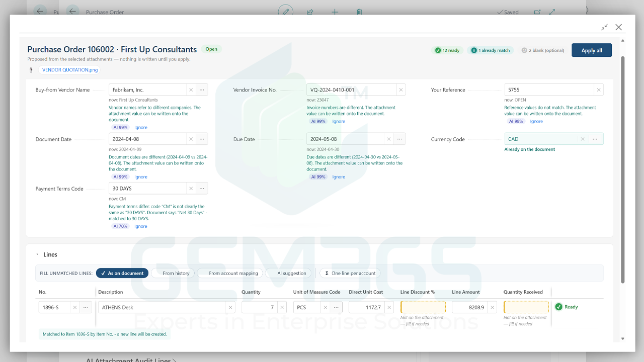Screen dimensions: 644x362
Task: Clear the Vendor Invoice No. value
Action: 401,90
